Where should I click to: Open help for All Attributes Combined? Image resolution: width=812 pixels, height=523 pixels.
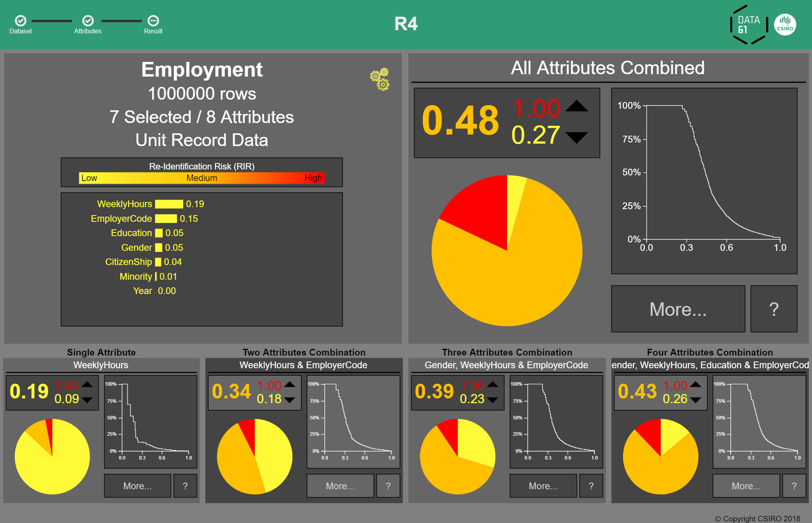(x=774, y=309)
